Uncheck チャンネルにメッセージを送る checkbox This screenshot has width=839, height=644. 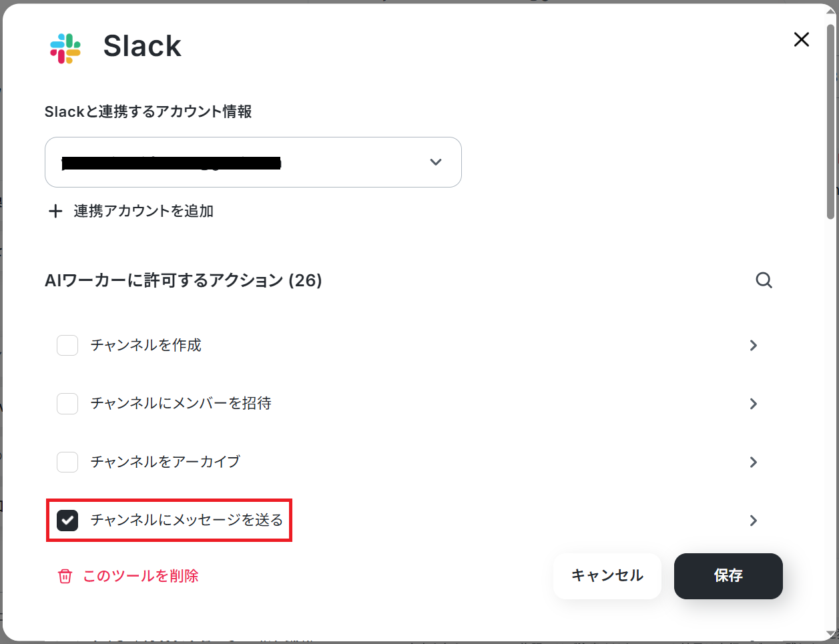click(x=67, y=521)
